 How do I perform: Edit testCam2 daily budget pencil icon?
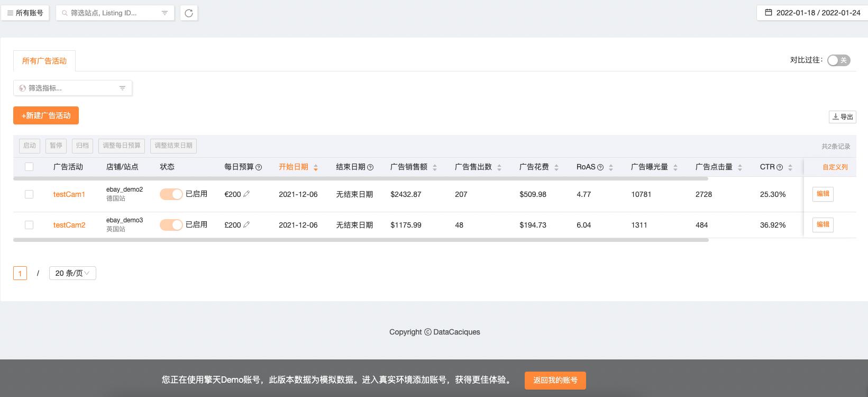pyautogui.click(x=246, y=224)
